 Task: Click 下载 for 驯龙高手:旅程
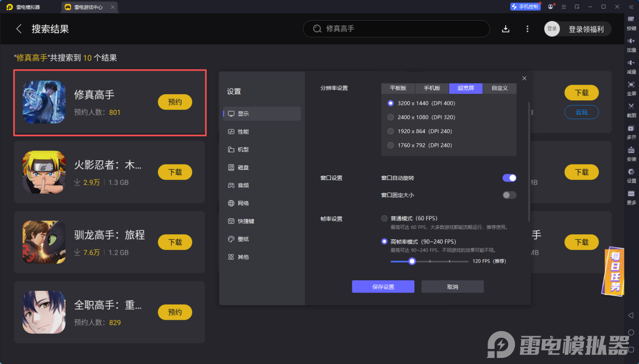pos(175,242)
